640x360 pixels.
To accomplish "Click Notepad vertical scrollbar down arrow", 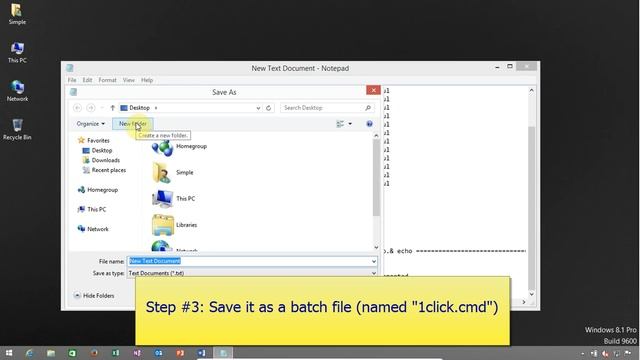I will [531, 293].
